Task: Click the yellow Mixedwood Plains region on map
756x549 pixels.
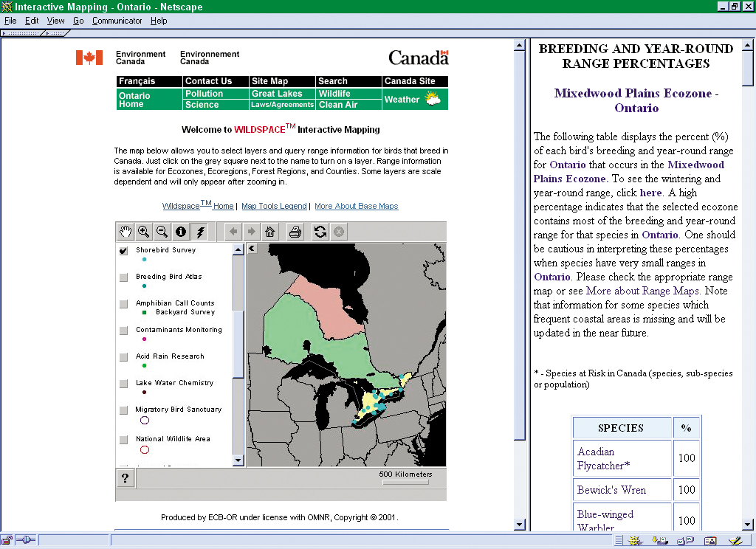Action: (x=371, y=401)
